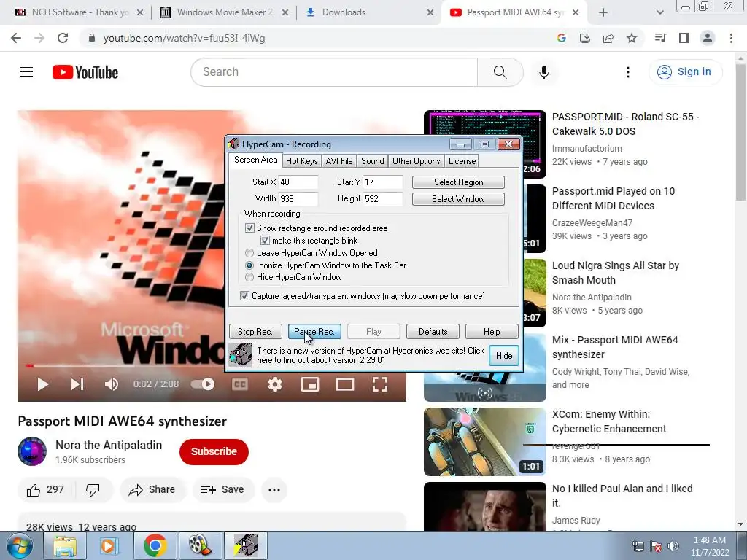Open Chrome side panel icon
Viewport: 747px width, 560px height.
tap(684, 38)
